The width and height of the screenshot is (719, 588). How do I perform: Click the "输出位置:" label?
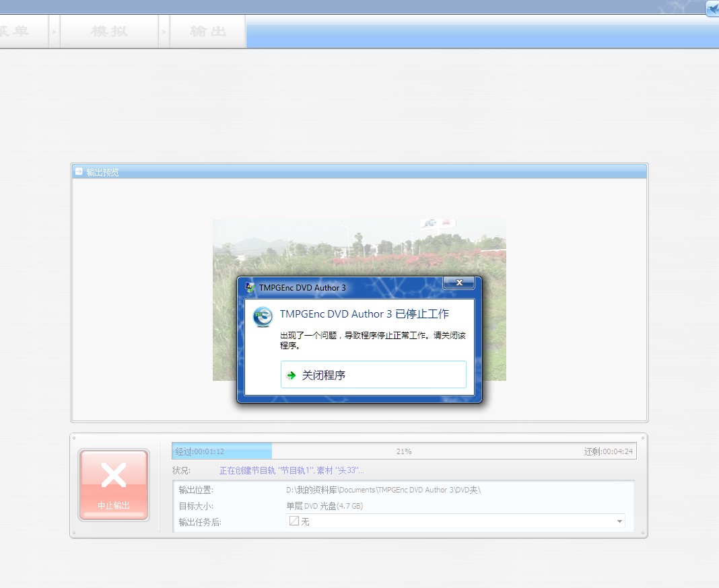[x=197, y=490]
